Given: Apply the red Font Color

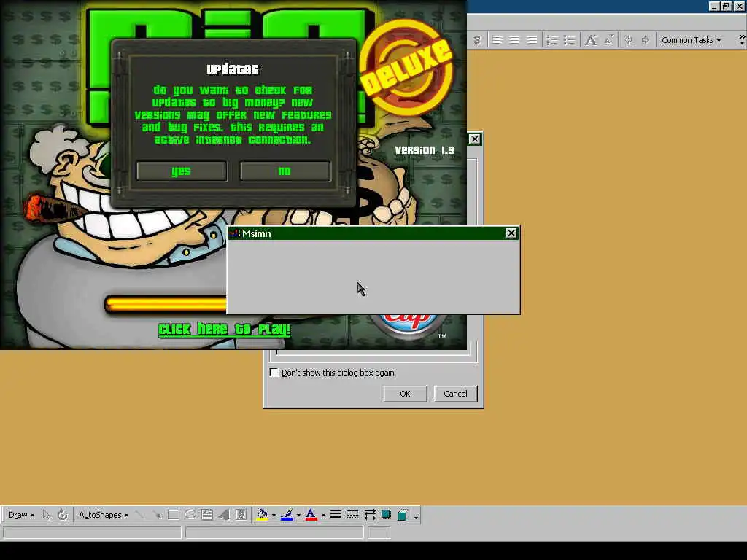Looking at the screenshot, I should click(311, 515).
